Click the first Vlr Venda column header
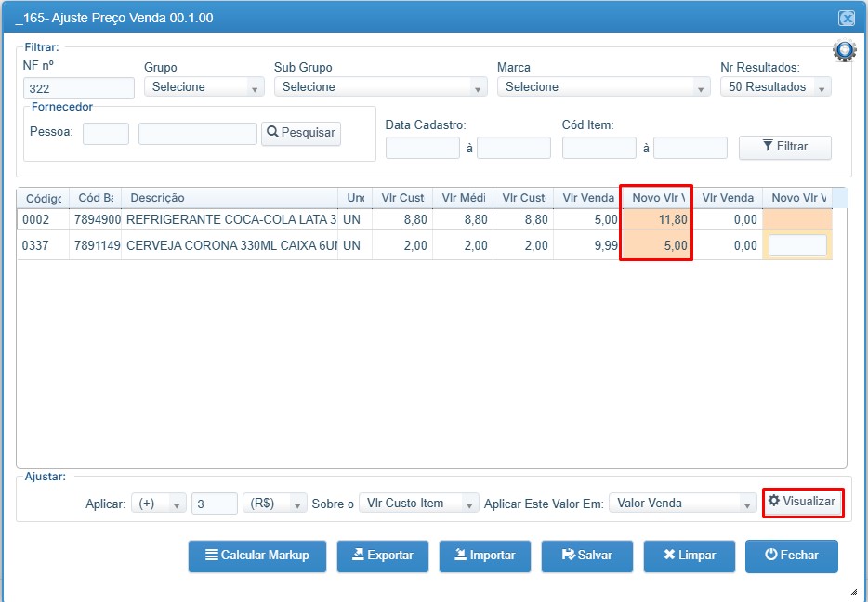The height and width of the screenshot is (602, 868). coord(588,198)
